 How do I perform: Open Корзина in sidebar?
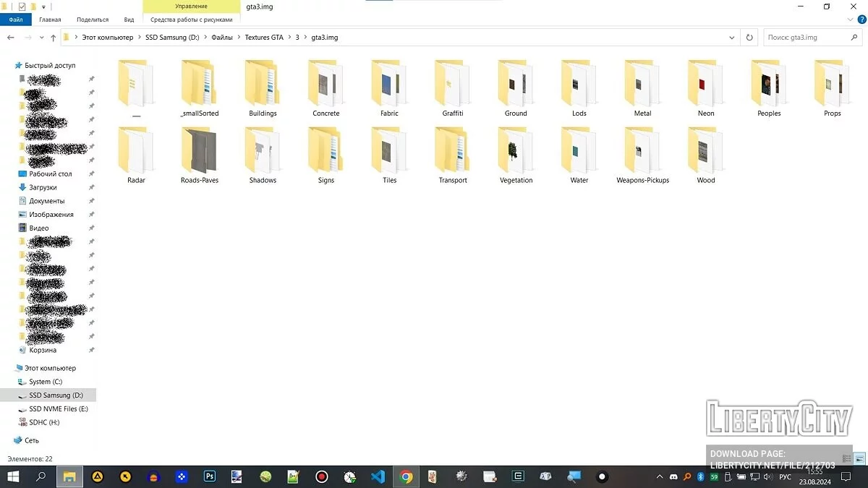point(43,350)
